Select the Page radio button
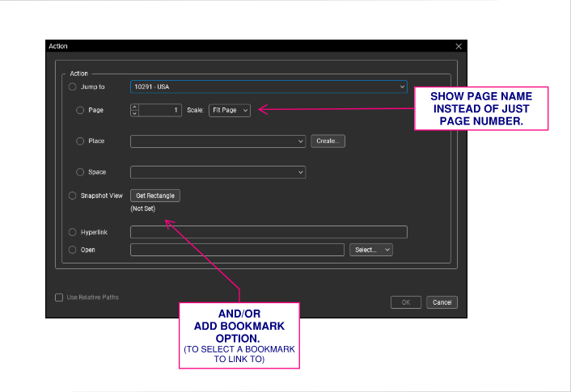Image resolution: width=571 pixels, height=392 pixels. pos(80,110)
